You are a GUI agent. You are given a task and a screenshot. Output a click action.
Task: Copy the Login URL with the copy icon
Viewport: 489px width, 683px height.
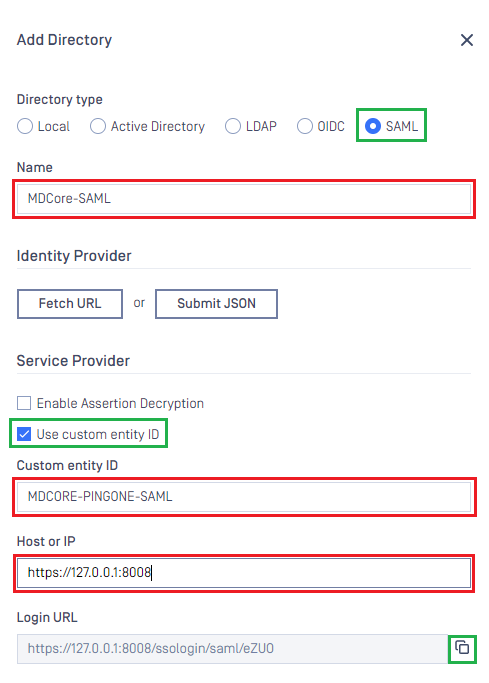(462, 648)
